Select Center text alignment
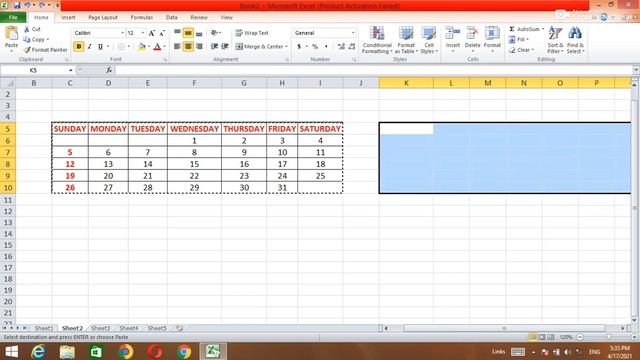Viewport: 640px width, 360px height. (x=188, y=47)
